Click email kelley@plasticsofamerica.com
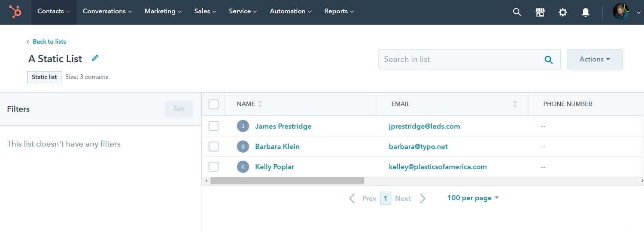The width and height of the screenshot is (644, 232). tap(438, 166)
